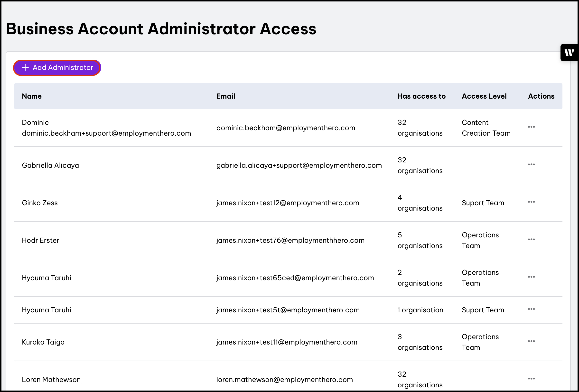
Task: Open actions for Hyouma Taruhi test65ced row
Action: tap(531, 277)
